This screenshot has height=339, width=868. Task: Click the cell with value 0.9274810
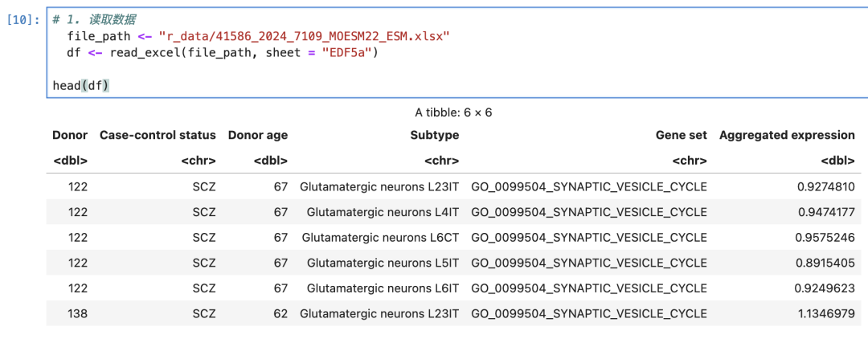tap(826, 187)
